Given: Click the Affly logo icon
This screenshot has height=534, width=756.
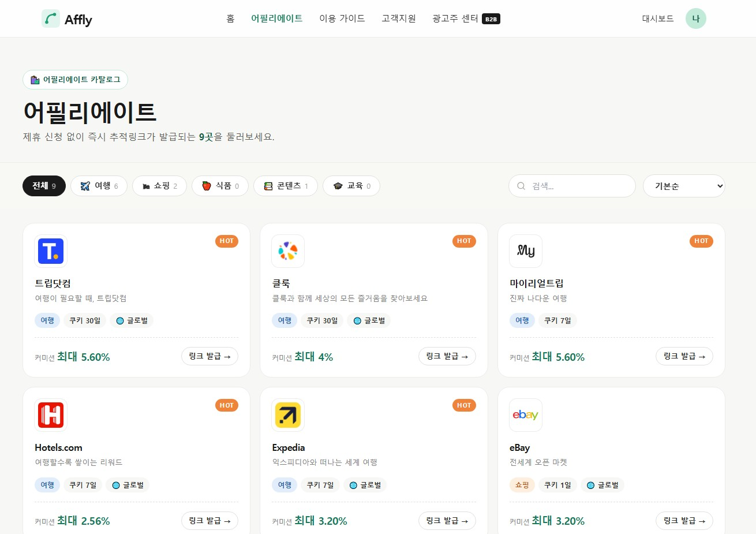Looking at the screenshot, I should [51, 18].
